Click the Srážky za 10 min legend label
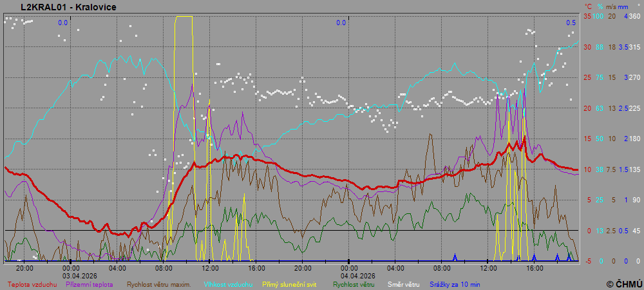644x290 pixels. [x=455, y=284]
